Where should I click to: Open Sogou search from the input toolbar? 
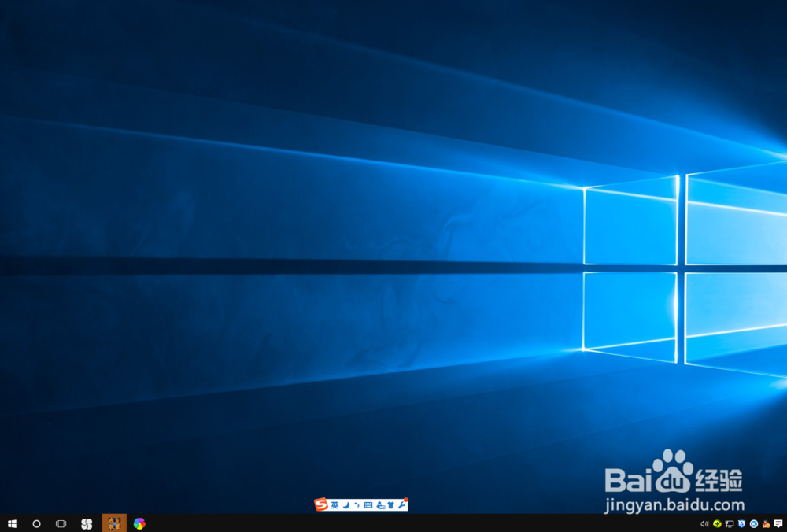click(x=379, y=505)
